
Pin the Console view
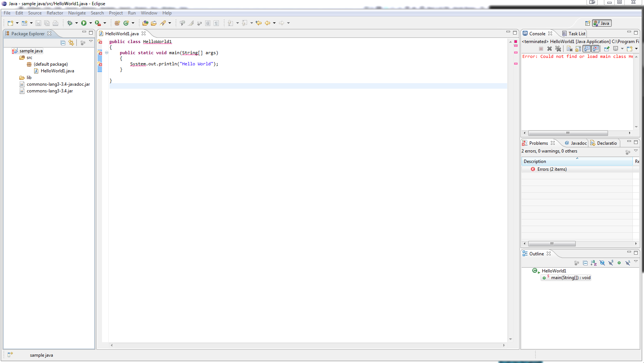tap(607, 49)
